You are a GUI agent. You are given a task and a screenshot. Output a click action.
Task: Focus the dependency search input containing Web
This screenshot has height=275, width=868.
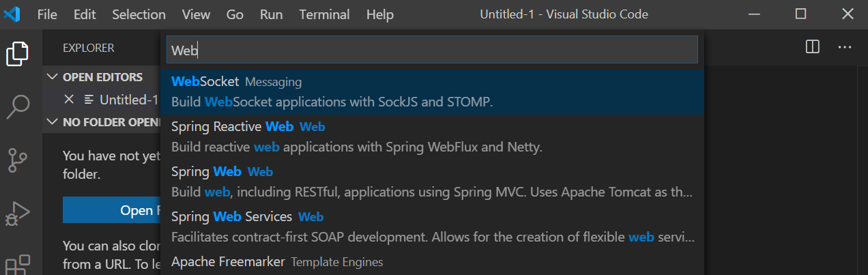433,50
